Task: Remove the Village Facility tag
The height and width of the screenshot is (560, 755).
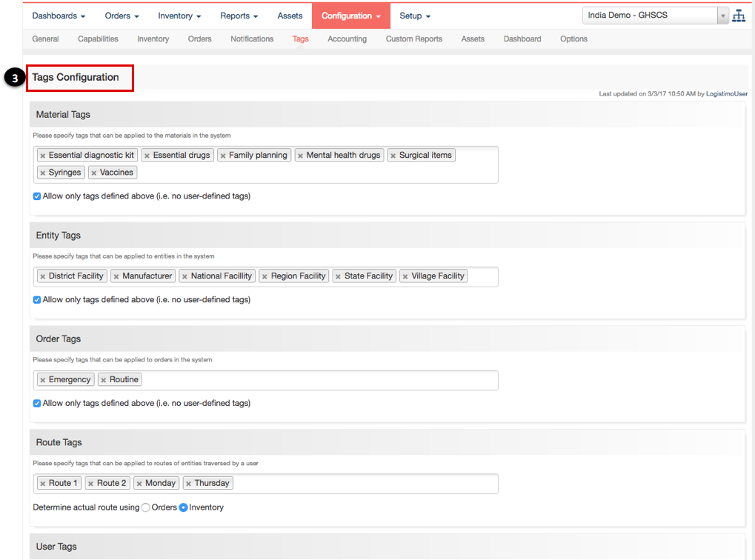Action: click(405, 276)
